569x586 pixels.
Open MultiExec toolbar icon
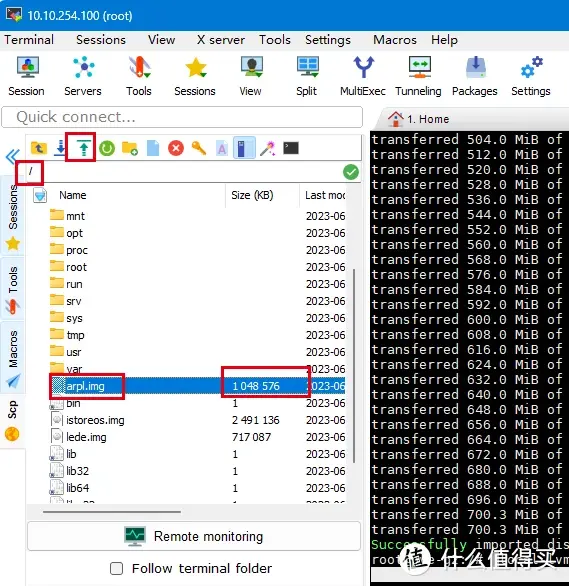point(363,76)
